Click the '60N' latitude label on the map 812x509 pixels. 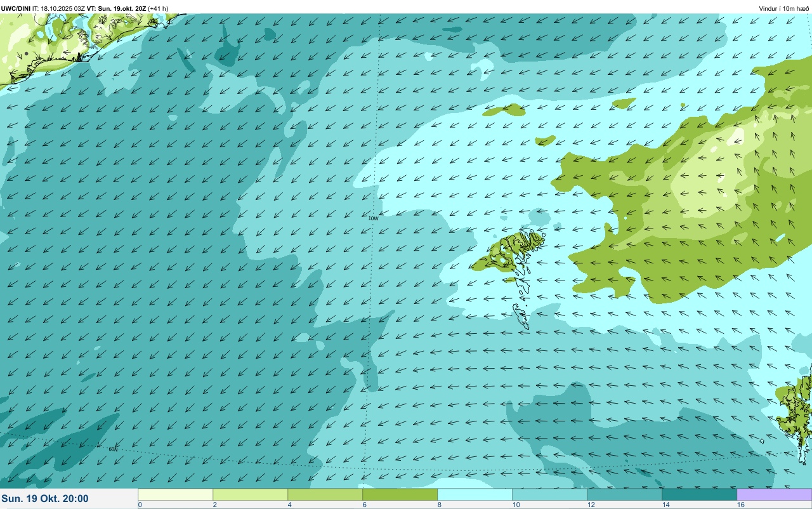pos(113,449)
